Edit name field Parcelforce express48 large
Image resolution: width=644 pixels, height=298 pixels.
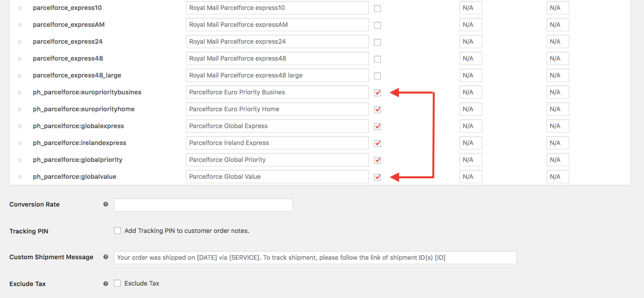(277, 75)
